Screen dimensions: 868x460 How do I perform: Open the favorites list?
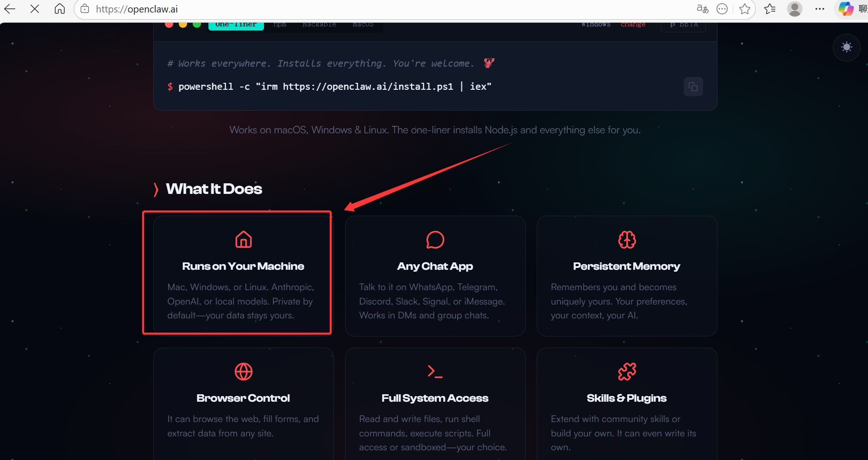click(x=770, y=9)
